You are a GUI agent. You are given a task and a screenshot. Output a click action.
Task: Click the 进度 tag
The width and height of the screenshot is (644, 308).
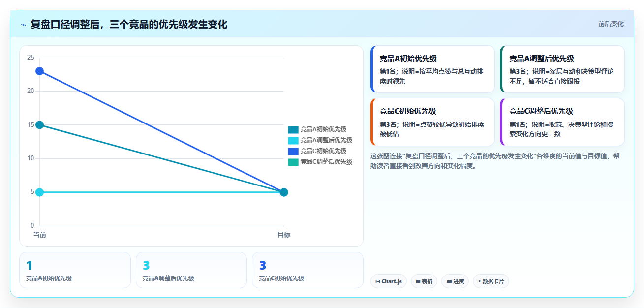pyautogui.click(x=455, y=281)
